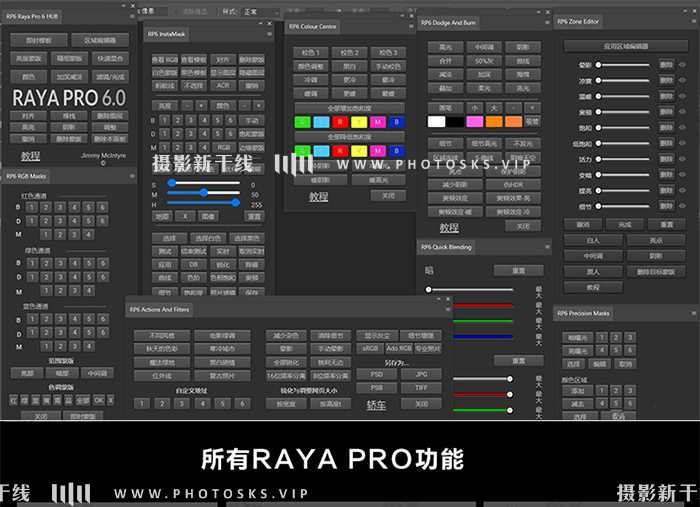Select the RP6 Colour Centre panel tab
This screenshot has width=700, height=507.
point(312,26)
